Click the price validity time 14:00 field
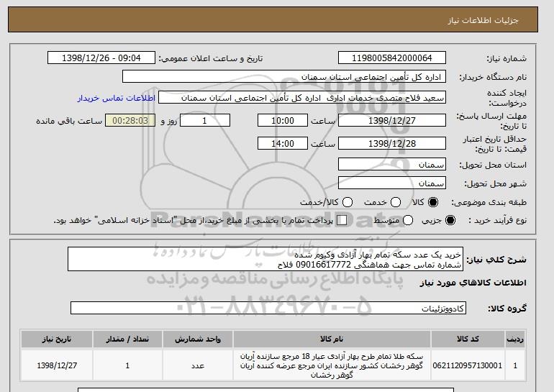This screenshot has height=392, width=554. (283, 143)
